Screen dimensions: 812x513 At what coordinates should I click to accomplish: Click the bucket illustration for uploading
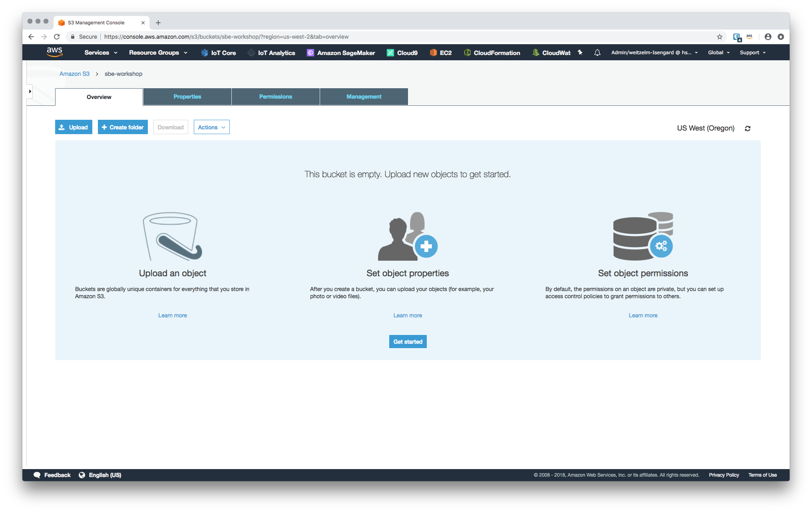coord(173,236)
